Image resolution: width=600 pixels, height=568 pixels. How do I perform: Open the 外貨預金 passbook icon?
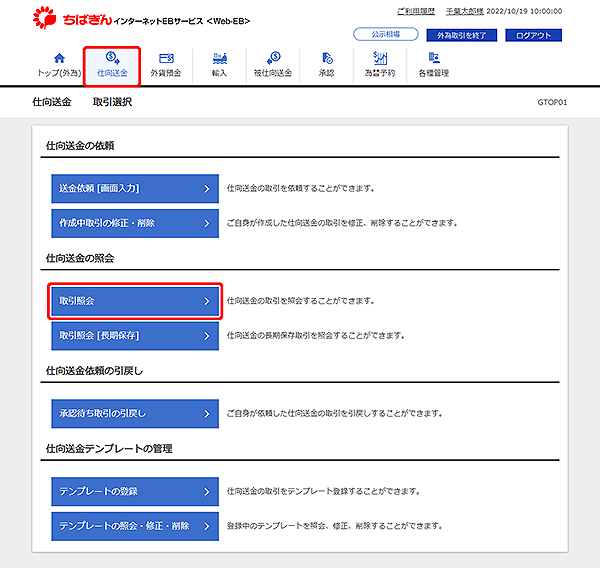click(166, 58)
